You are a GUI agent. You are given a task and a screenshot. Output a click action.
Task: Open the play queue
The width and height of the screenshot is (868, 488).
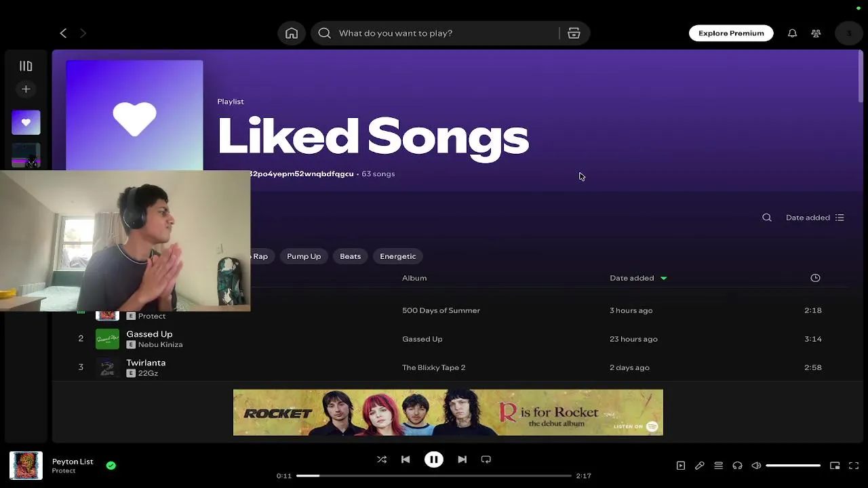coord(719,466)
